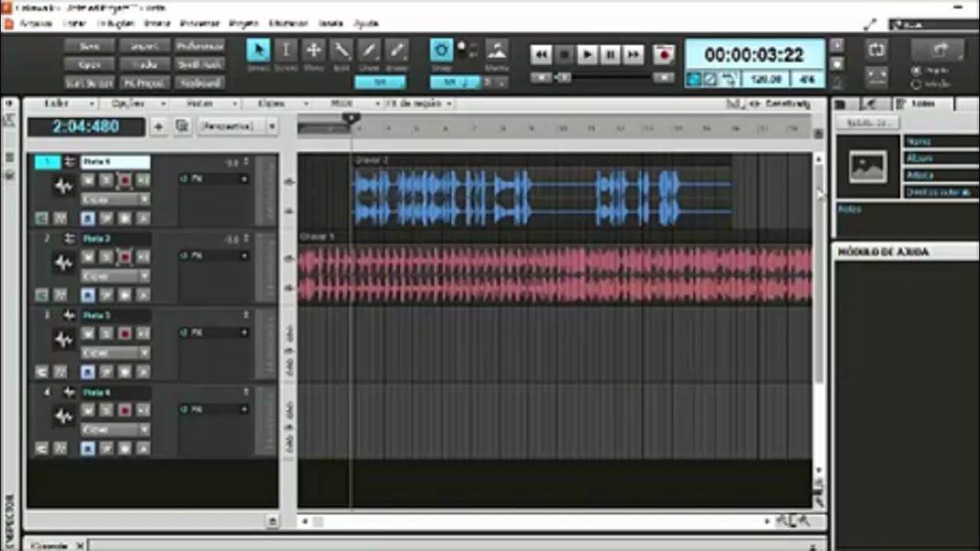
Task: Stop playback in transport
Action: coord(564,54)
